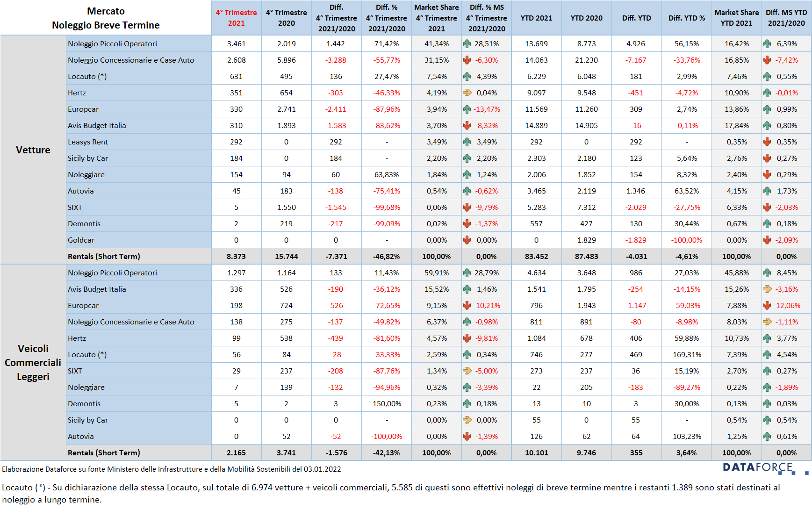Click 'Demontis' in Veicoli Commerciali section
Screen dimensions: 812x510
[x=84, y=404]
